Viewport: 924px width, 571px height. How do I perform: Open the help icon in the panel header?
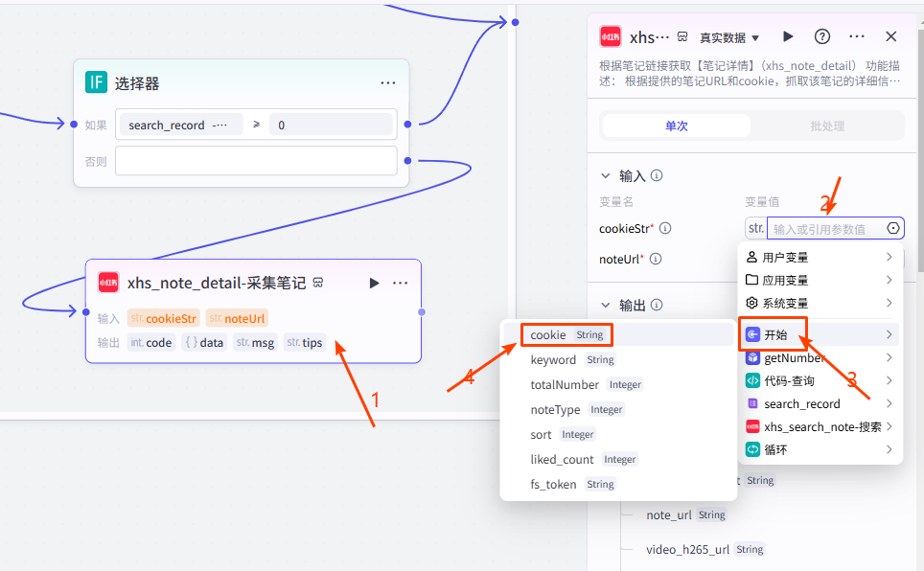[x=822, y=36]
